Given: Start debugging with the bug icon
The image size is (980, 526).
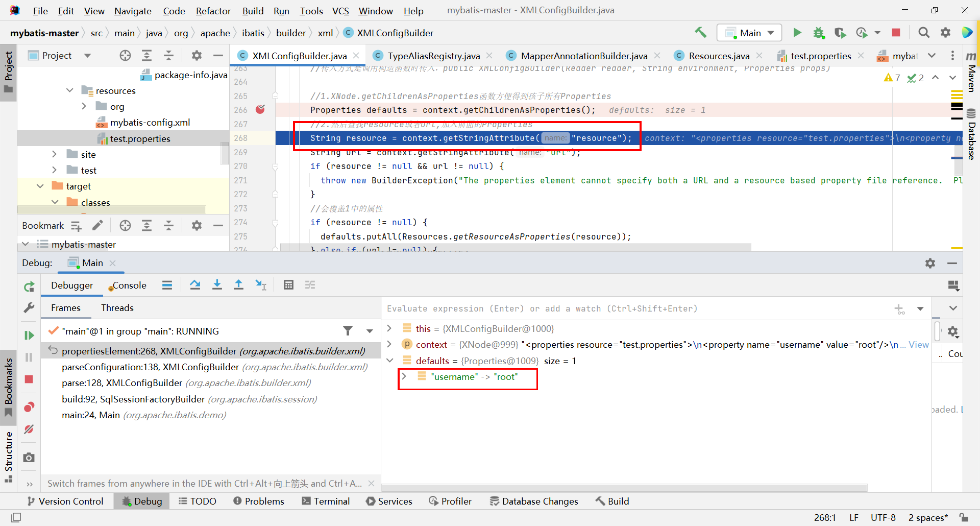Looking at the screenshot, I should click(819, 33).
